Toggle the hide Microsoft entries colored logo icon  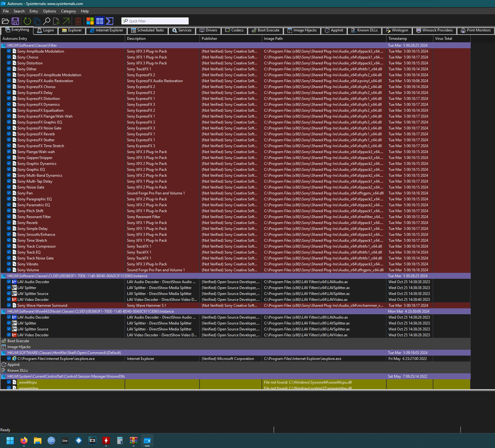90,21
